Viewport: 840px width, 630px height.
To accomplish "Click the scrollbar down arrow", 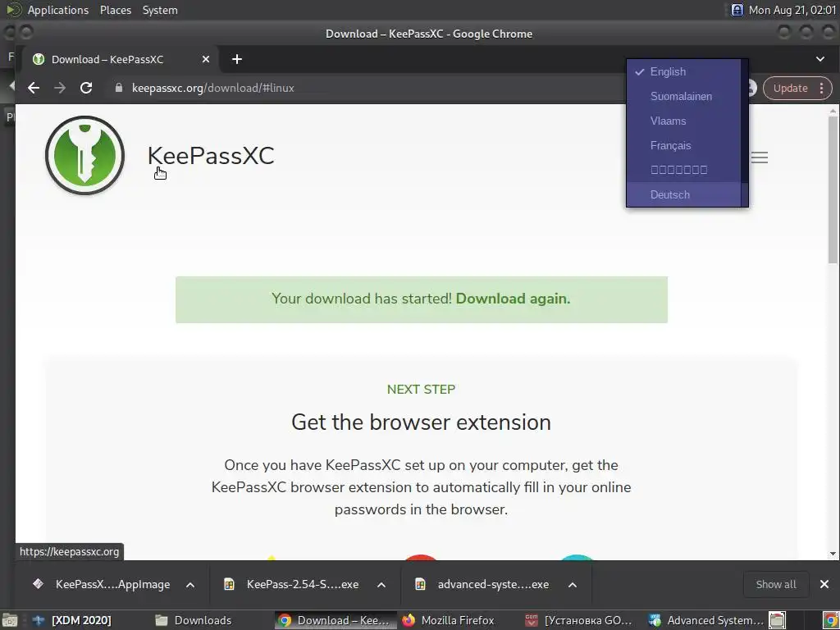I will click(x=833, y=554).
